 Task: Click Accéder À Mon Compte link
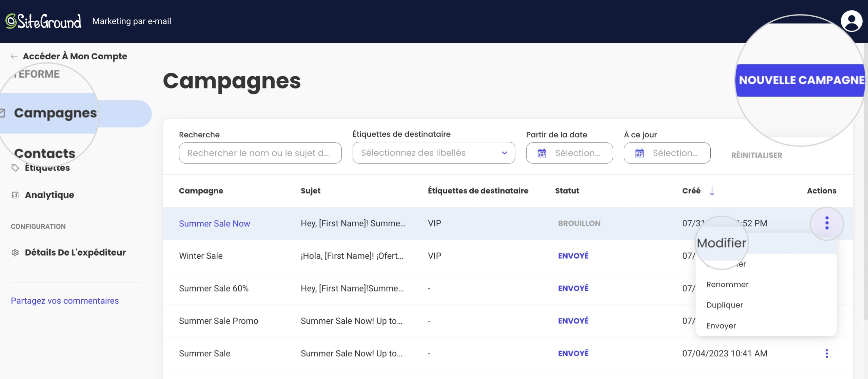75,56
